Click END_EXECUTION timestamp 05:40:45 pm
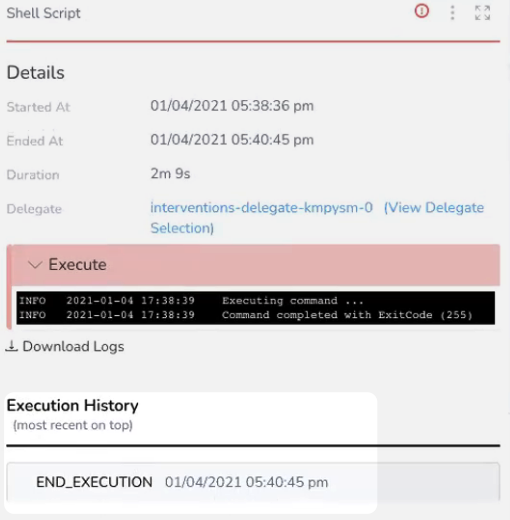 pos(247,482)
